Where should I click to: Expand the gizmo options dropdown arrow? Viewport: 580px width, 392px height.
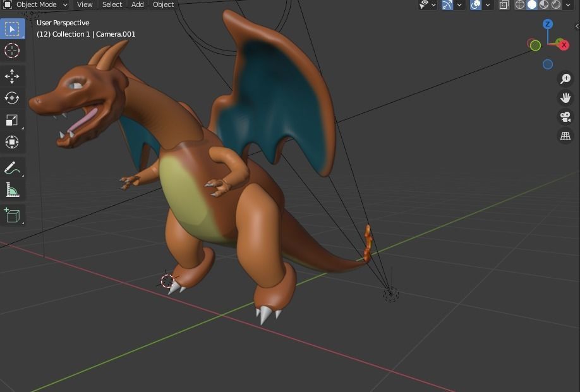coord(459,5)
